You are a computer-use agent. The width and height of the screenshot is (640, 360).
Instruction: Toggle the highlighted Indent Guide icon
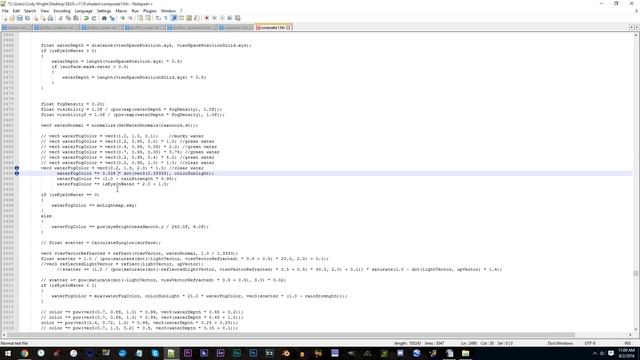[x=173, y=18]
